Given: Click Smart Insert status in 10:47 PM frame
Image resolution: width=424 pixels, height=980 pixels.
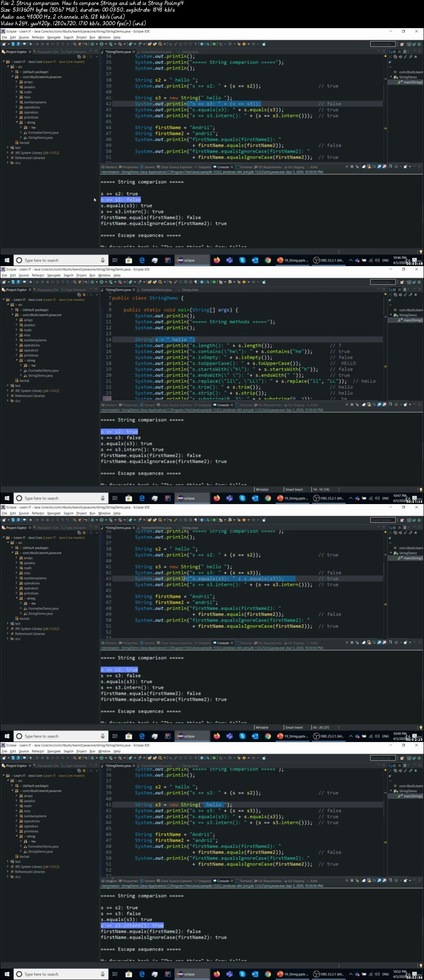Looking at the screenshot, I should (294, 489).
